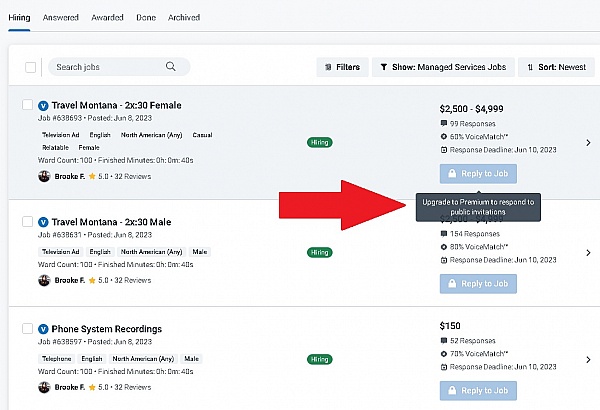Click Brooke F. avatar in first job
The image size is (600, 410).
pos(44,176)
